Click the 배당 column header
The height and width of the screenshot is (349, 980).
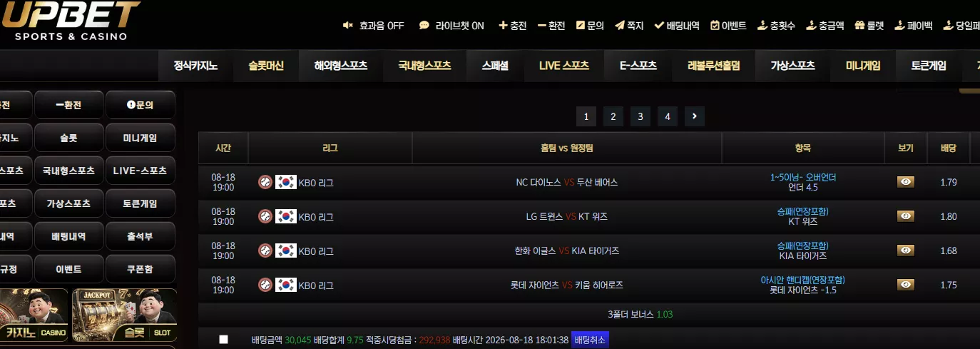point(949,148)
